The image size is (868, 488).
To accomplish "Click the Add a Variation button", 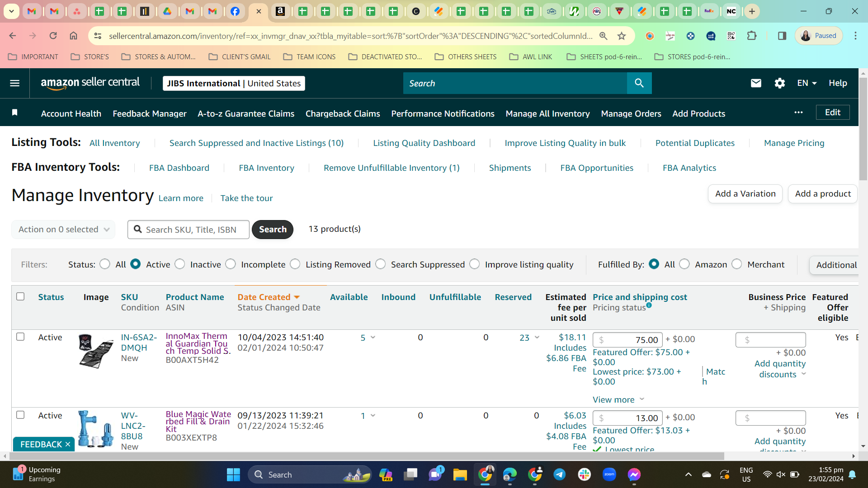I will [745, 194].
